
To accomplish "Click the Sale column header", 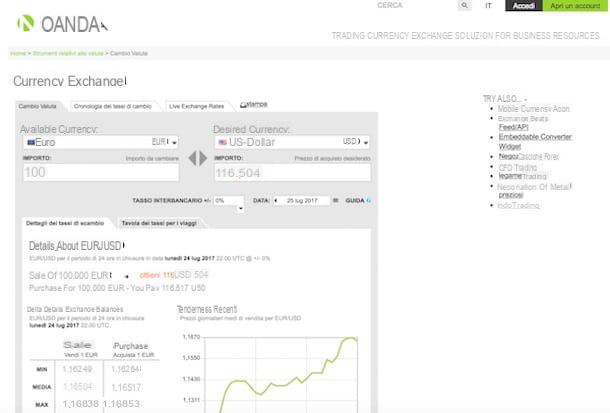I will 78,345.
